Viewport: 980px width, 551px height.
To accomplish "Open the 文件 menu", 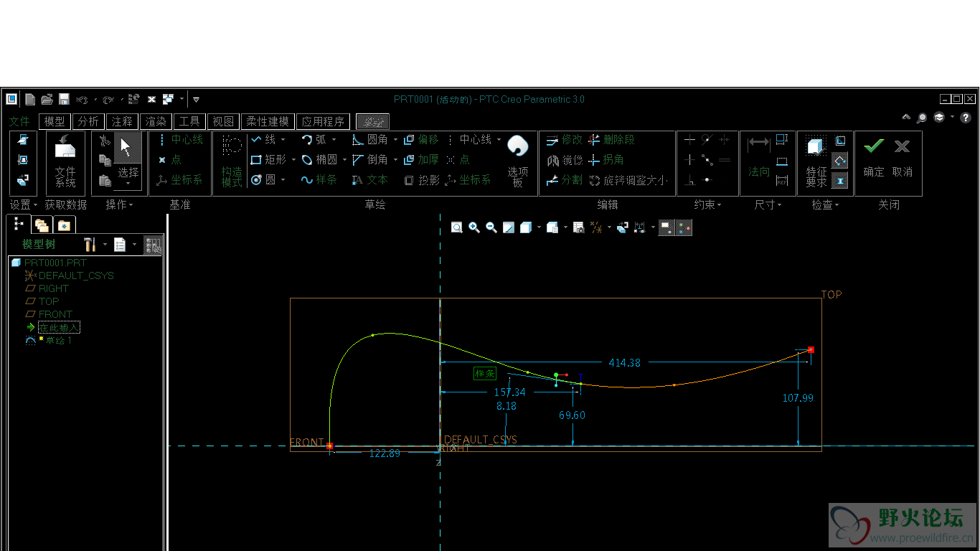I will tap(19, 121).
